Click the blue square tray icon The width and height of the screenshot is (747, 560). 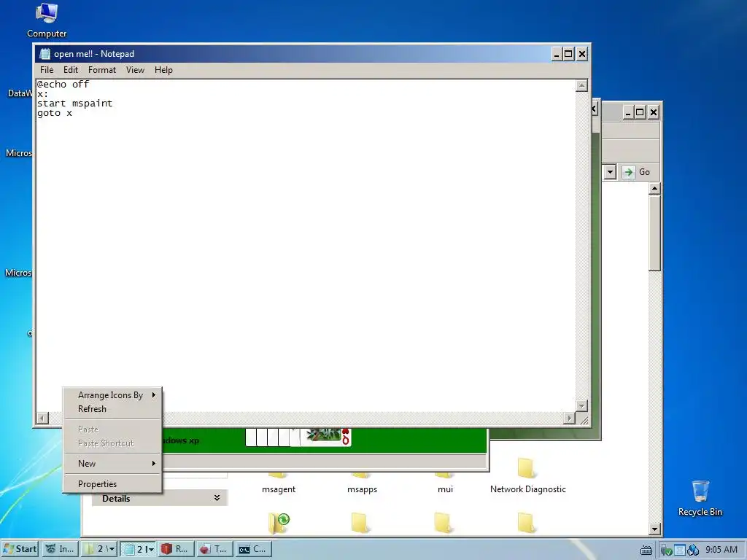click(680, 550)
